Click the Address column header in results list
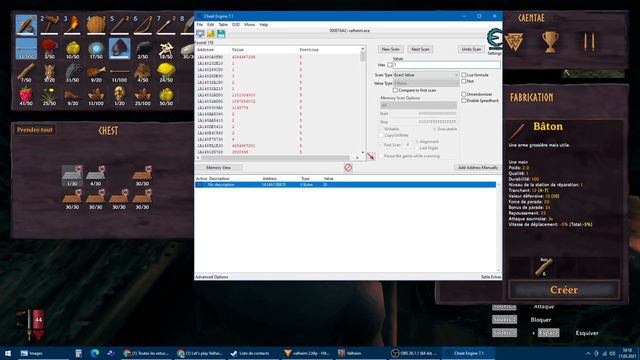Image resolution: width=640 pixels, height=360 pixels. coord(205,49)
